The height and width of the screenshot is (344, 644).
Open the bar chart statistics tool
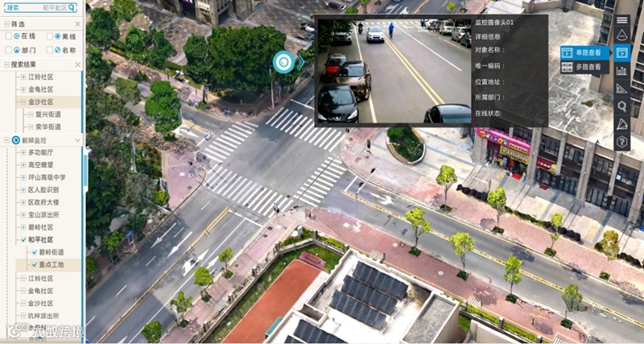pyautogui.click(x=621, y=71)
